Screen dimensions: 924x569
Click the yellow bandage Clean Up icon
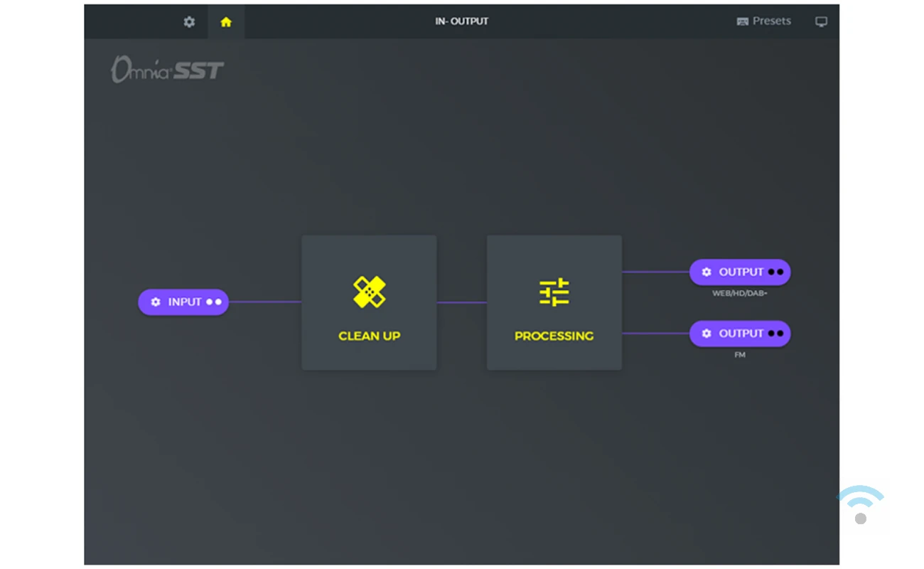pos(369,292)
